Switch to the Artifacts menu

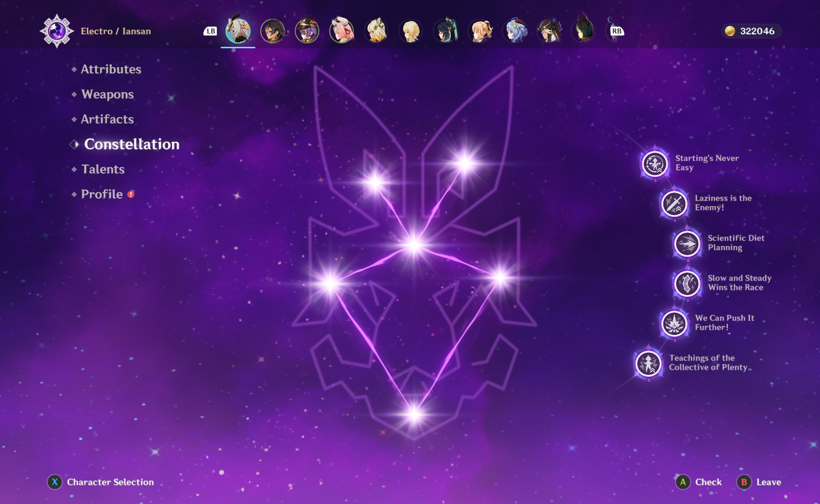point(107,119)
